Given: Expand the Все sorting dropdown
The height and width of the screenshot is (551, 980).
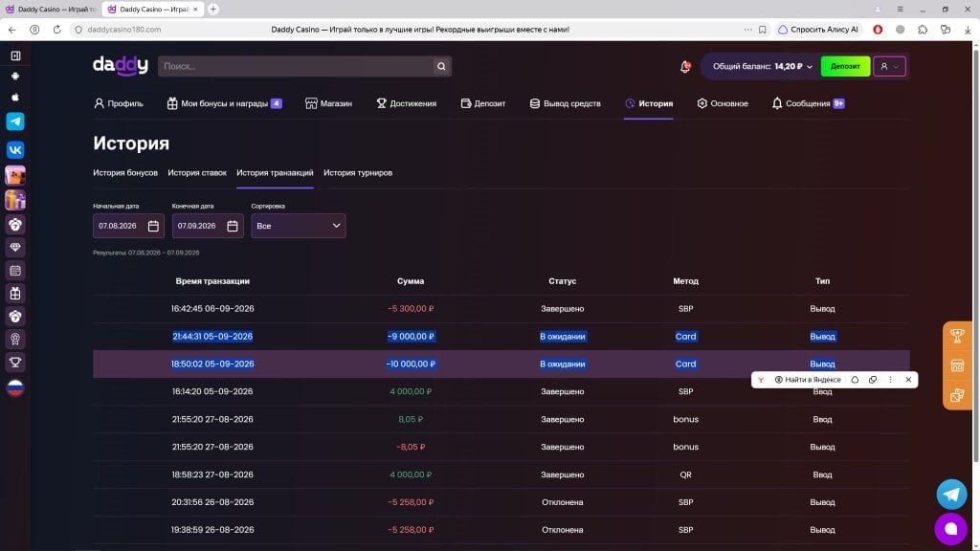Looking at the screenshot, I should 299,226.
